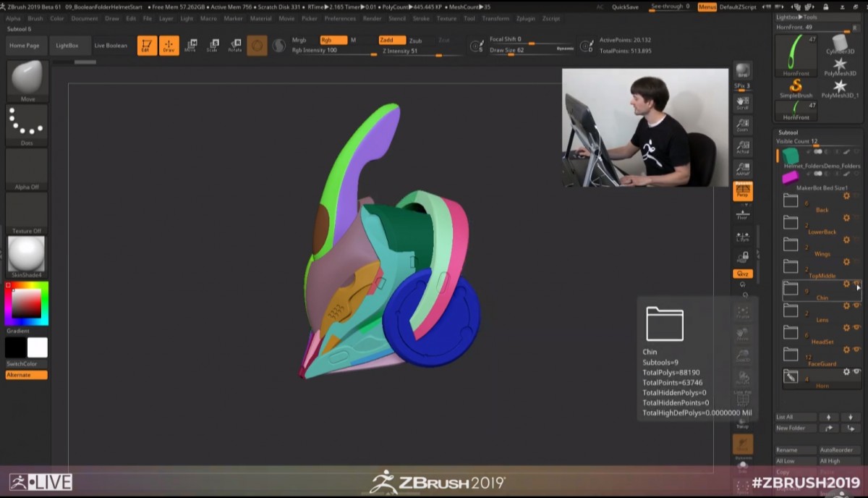Activate the Edit mode button
The height and width of the screenshot is (498, 868).
(x=147, y=46)
